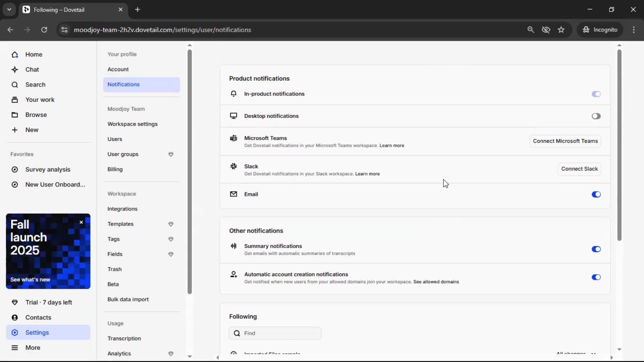Image resolution: width=644 pixels, height=362 pixels.
Task: Open browser tab search dropdown arrow
Action: (9, 9)
